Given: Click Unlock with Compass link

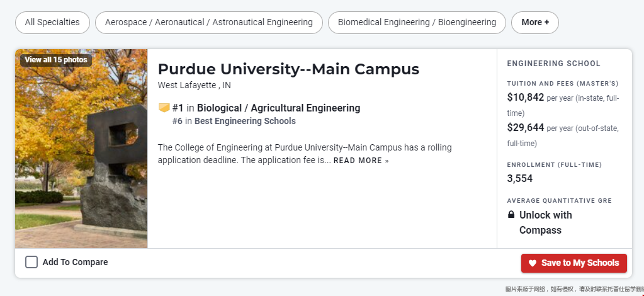Looking at the screenshot, I should (x=545, y=222).
